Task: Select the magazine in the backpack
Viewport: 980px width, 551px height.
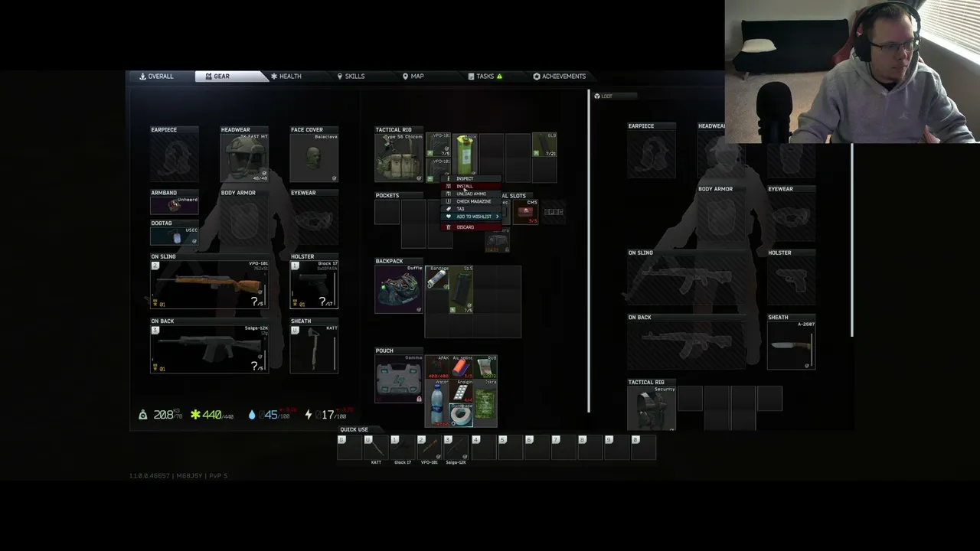Action: [462, 289]
